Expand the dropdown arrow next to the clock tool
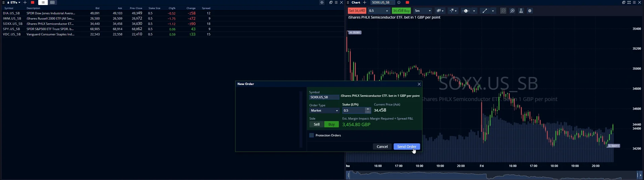 [x=474, y=11]
